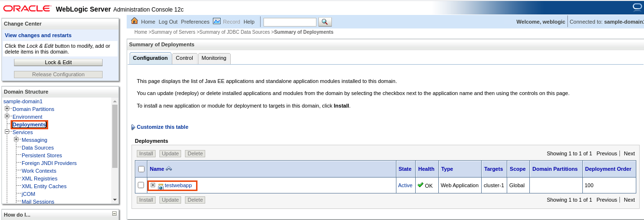Click the green OK health checkmark
644x220 pixels.
[x=421, y=185]
